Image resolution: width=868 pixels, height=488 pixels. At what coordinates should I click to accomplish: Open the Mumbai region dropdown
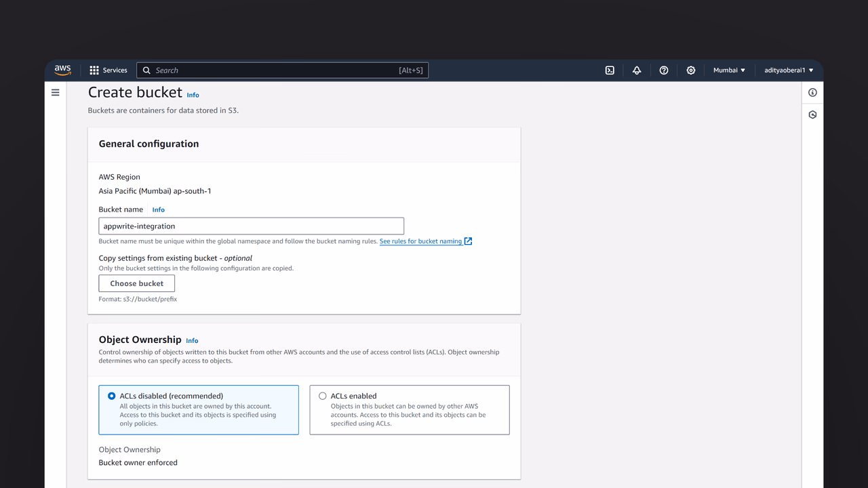point(729,70)
